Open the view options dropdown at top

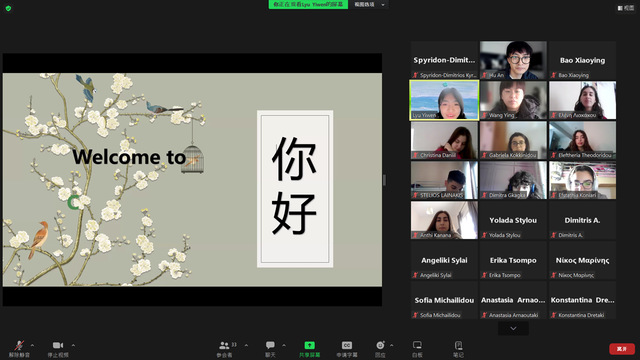tap(369, 4)
